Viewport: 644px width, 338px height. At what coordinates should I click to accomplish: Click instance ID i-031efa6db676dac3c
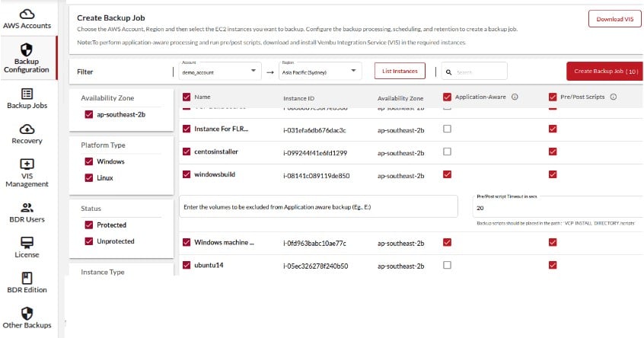tap(314, 131)
